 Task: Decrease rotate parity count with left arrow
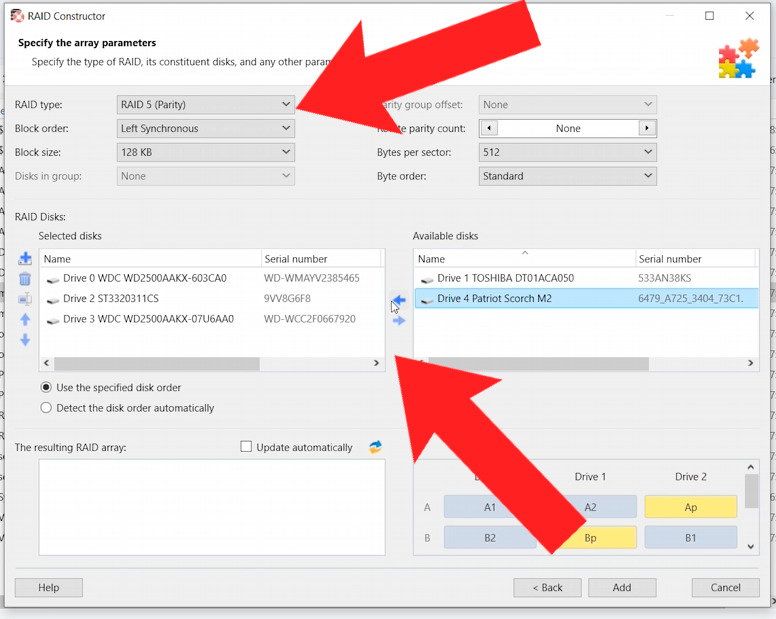(489, 128)
